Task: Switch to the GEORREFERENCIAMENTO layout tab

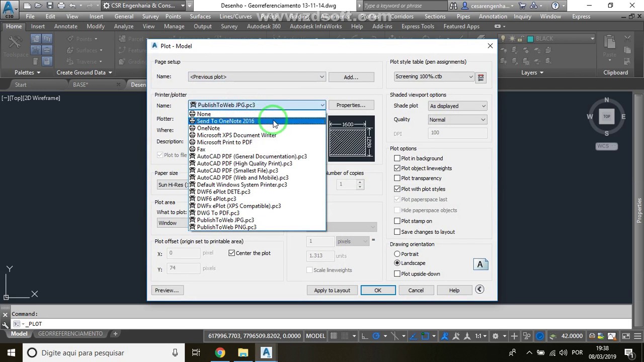Action: (x=70, y=334)
